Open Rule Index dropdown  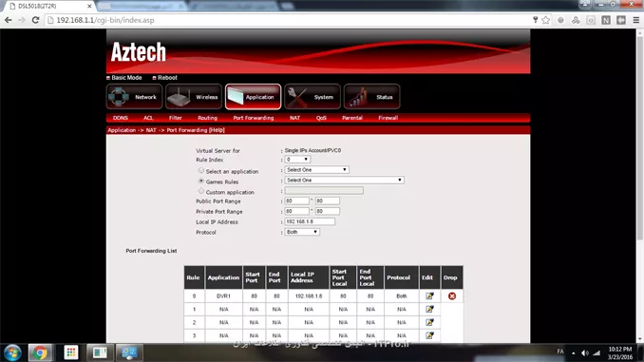pyautogui.click(x=297, y=160)
